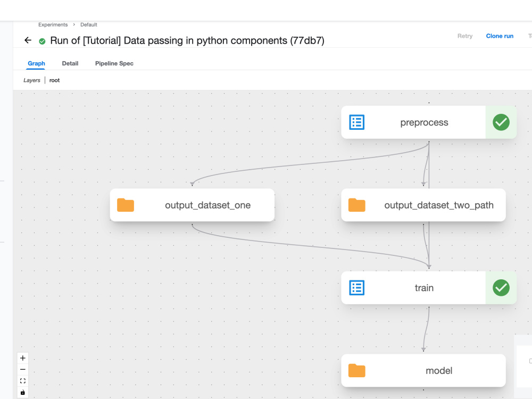The height and width of the screenshot is (399, 532).
Task: Click the folder icon on the model artifact
Action: (356, 370)
